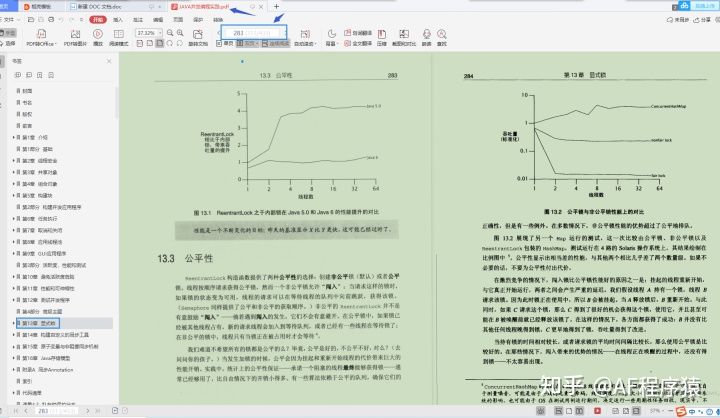The width and height of the screenshot is (720, 418).
Task: Expand chapter 13 bookmark
Action: point(13,323)
